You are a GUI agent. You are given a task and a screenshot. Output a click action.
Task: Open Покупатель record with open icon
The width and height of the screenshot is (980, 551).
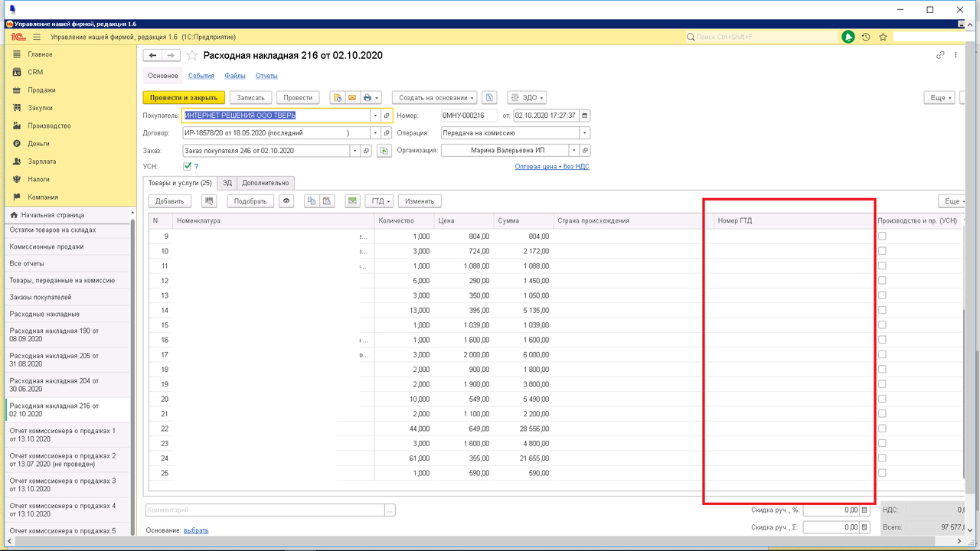tap(387, 116)
